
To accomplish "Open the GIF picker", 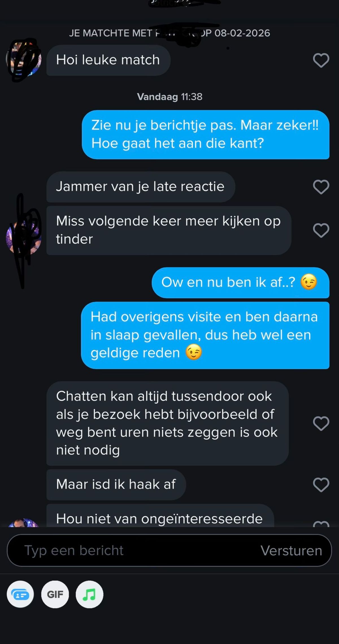I will point(55,594).
